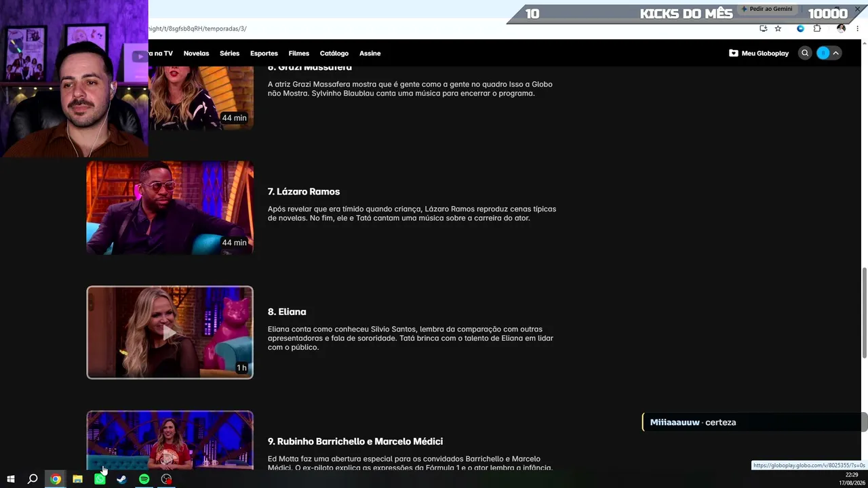Open Meu Globoplay

(759, 53)
